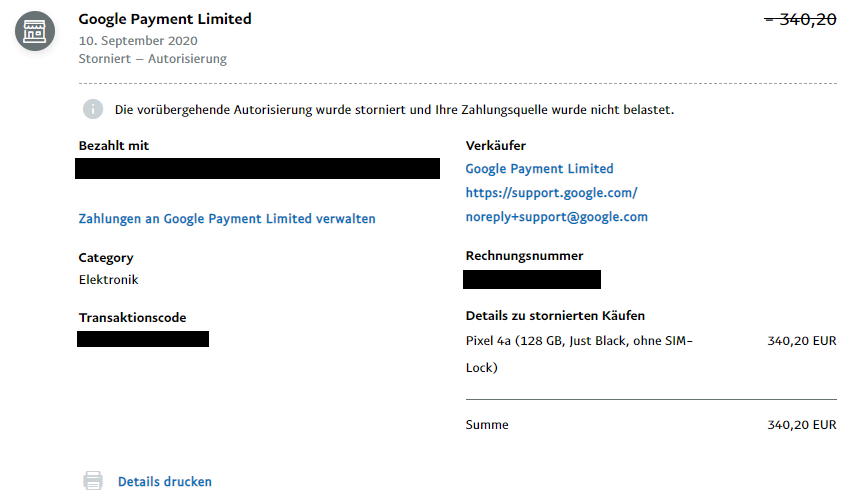
Task: Click the Pixel 4a item description
Action: [x=579, y=354]
